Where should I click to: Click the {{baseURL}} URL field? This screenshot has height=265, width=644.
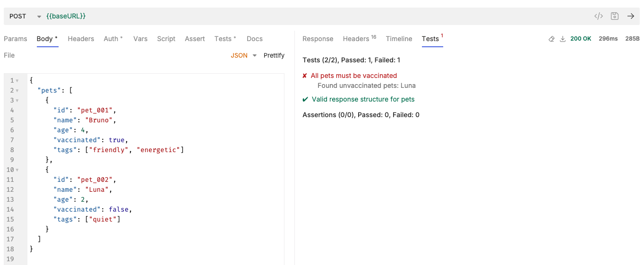pyautogui.click(x=66, y=16)
